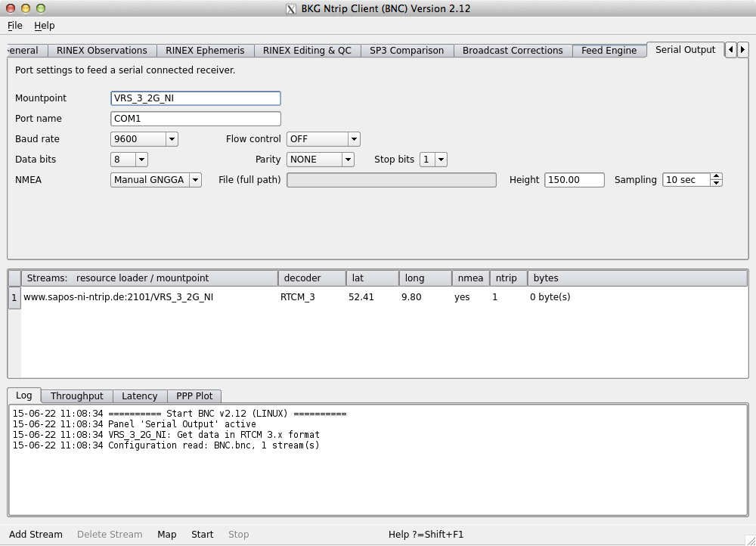Change the NMEA Manual GNGGA selection
Image resolution: width=756 pixels, height=546 pixels.
[x=156, y=180]
